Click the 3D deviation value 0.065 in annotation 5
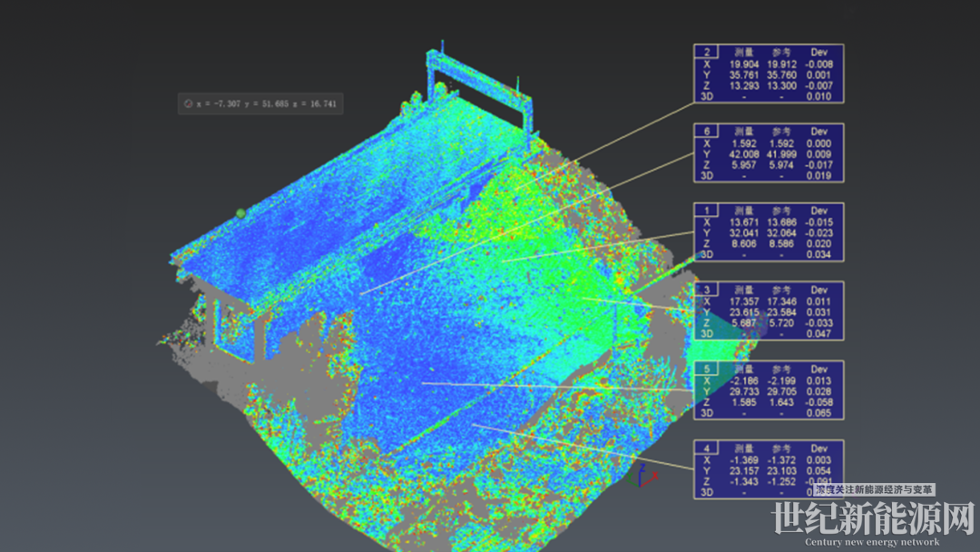The width and height of the screenshot is (980, 552). [x=818, y=413]
